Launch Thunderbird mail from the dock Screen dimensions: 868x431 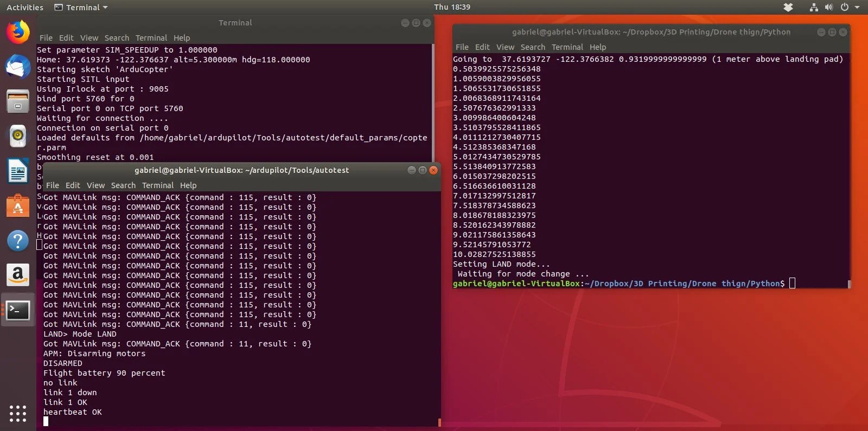coord(18,67)
